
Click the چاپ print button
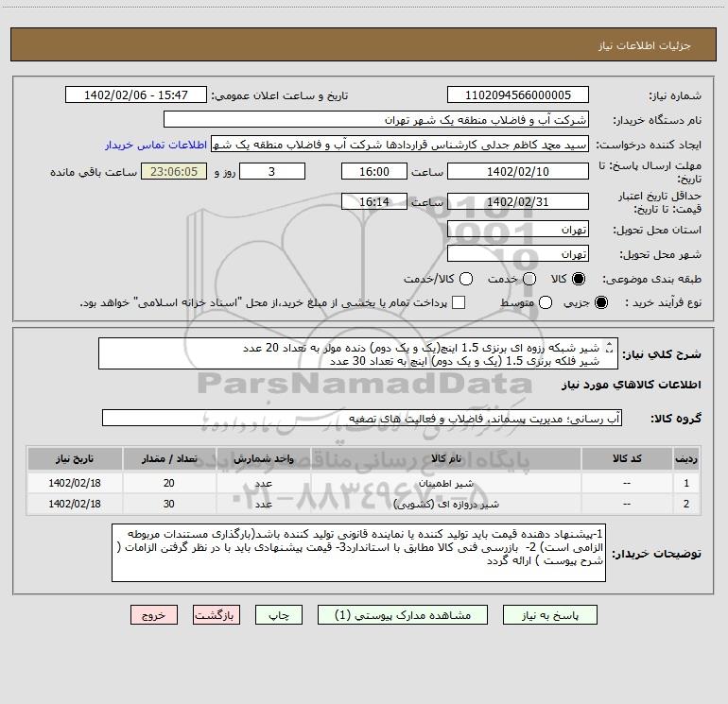click(x=279, y=615)
